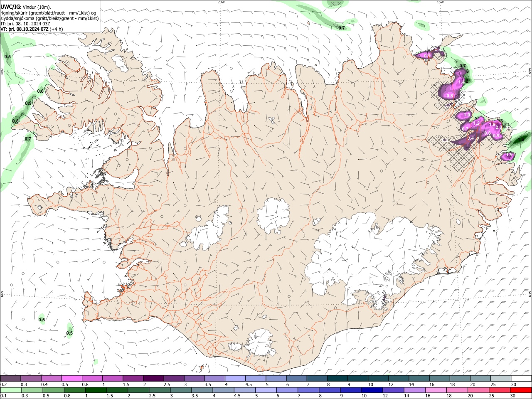
Task: Click the palest green 0.1 swatch in lower legend
Action: 10,390
